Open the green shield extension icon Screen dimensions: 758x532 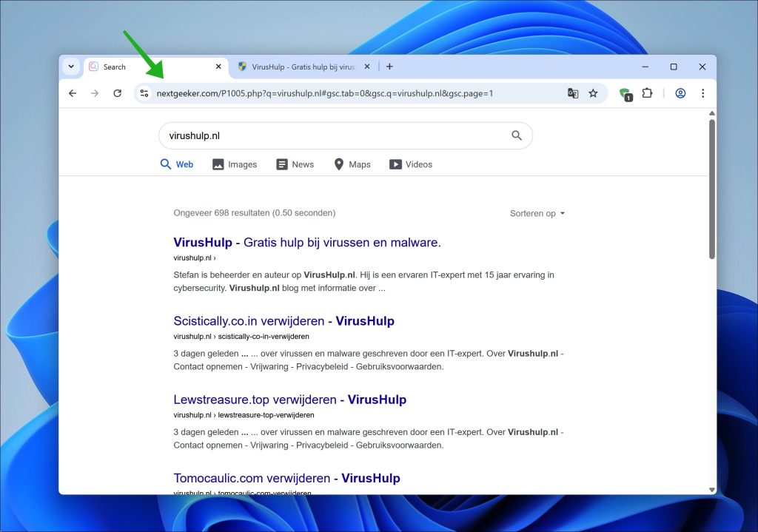pos(625,94)
